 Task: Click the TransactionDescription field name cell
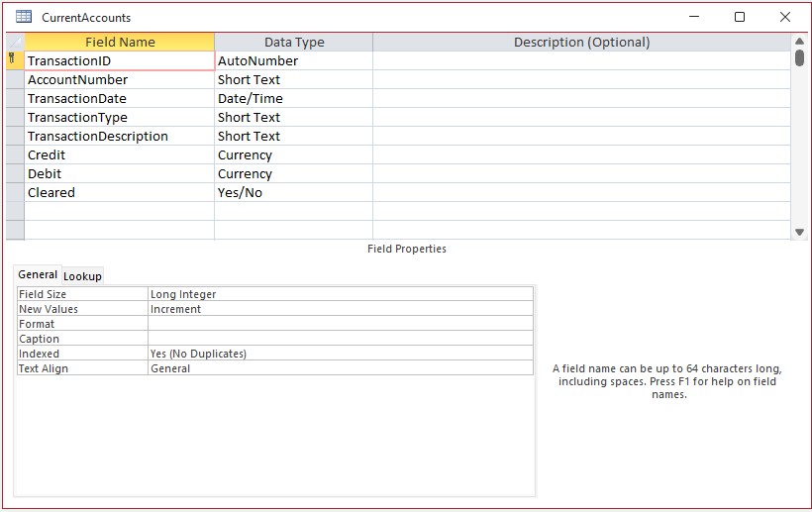119,136
